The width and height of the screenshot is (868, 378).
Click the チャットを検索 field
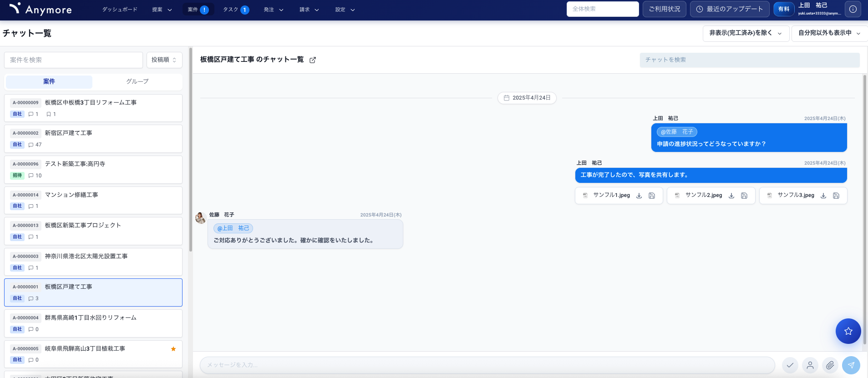750,60
